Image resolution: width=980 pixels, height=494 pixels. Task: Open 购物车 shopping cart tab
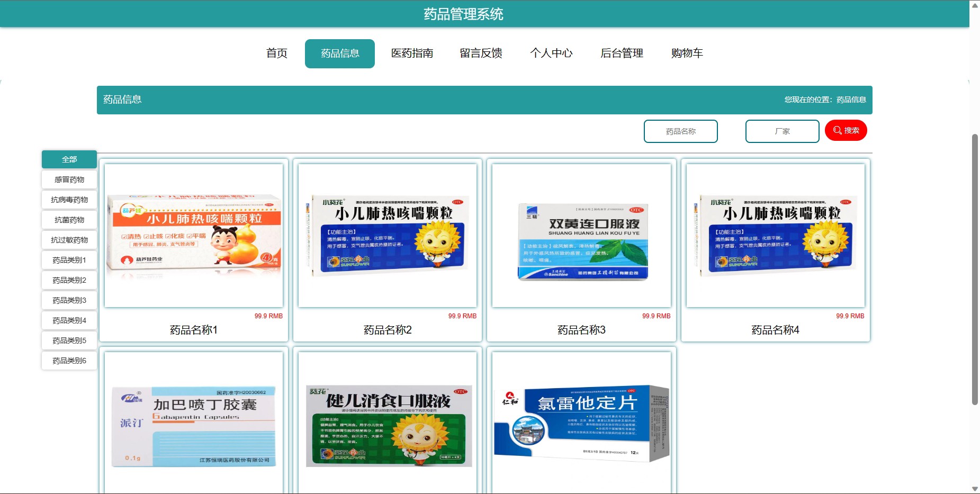(687, 53)
